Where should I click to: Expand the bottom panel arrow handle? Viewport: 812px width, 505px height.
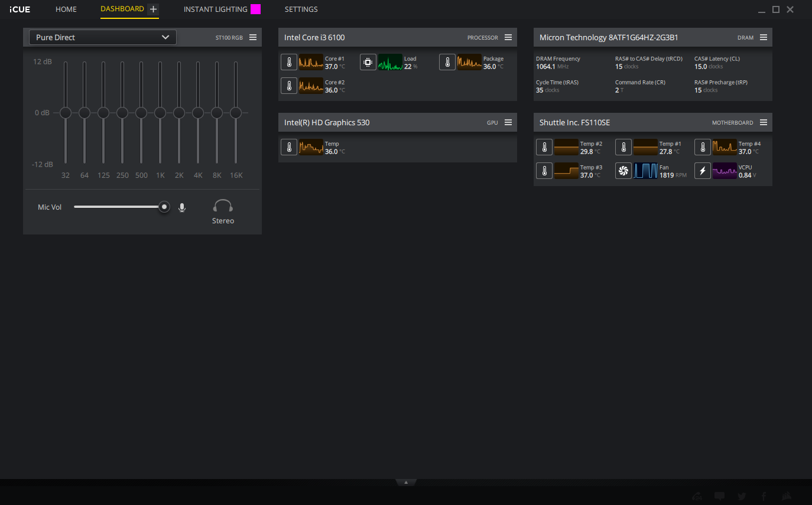[x=406, y=482]
